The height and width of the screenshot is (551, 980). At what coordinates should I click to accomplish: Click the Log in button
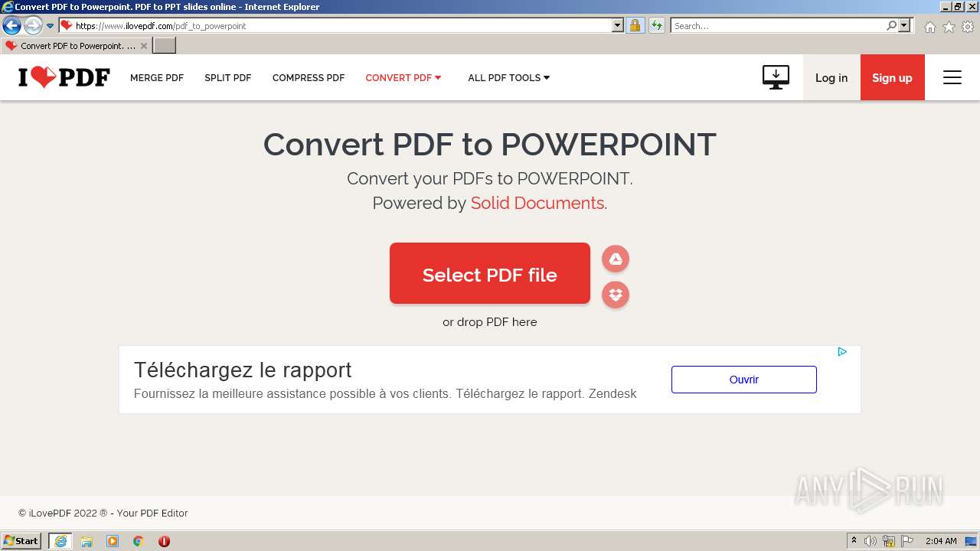click(x=831, y=77)
